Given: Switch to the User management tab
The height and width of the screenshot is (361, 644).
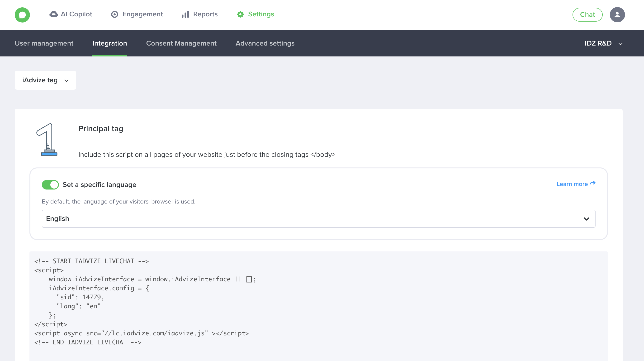Looking at the screenshot, I should 44,43.
